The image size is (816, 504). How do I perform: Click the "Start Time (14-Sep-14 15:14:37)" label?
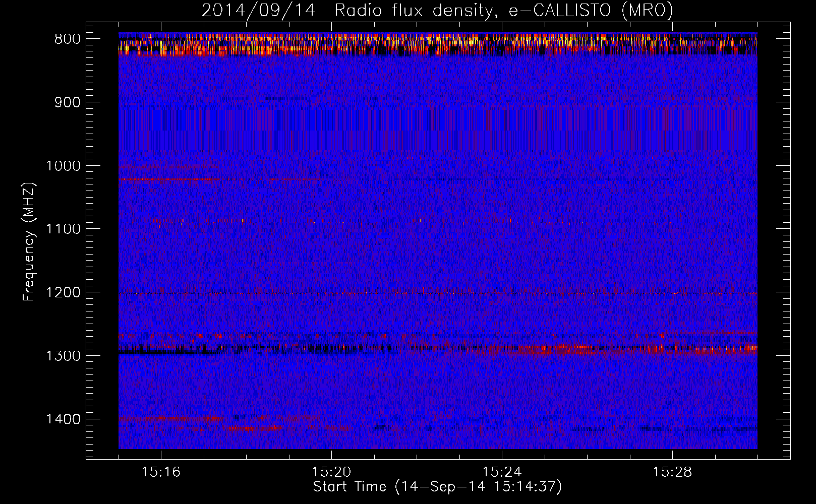437,487
